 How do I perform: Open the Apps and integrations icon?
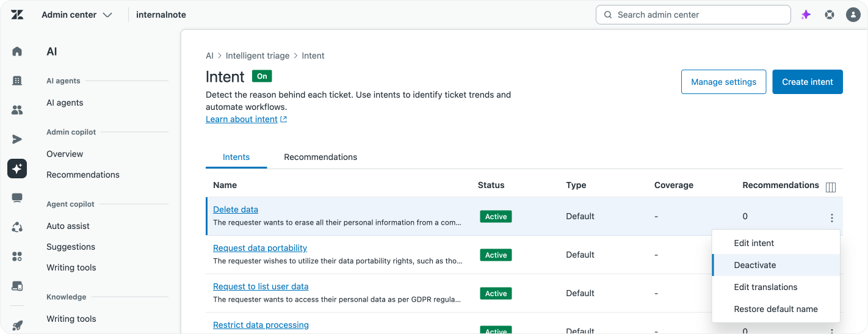pyautogui.click(x=17, y=256)
